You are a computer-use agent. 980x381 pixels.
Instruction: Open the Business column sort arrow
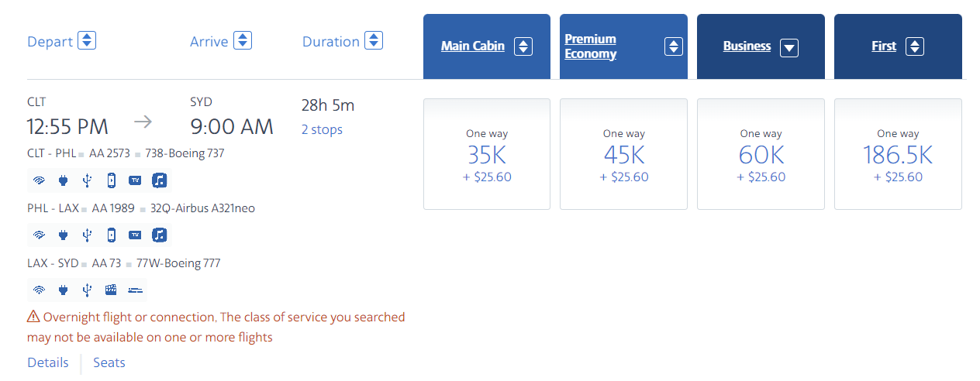pyautogui.click(x=789, y=47)
